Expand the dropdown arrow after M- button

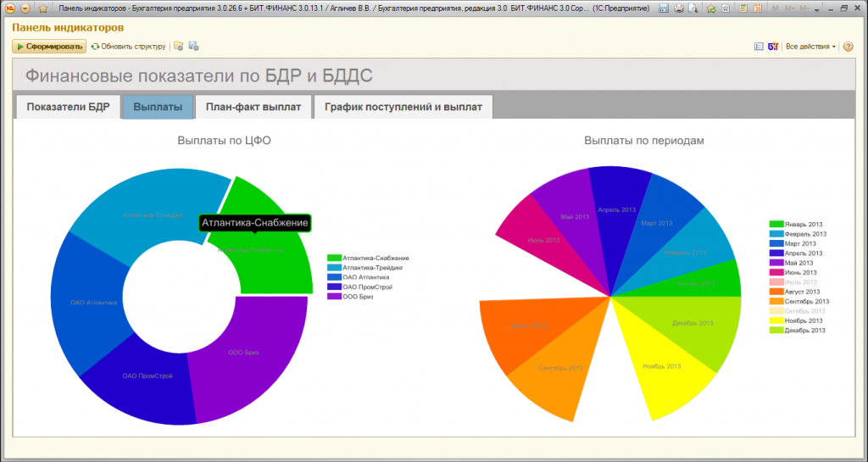[815, 8]
